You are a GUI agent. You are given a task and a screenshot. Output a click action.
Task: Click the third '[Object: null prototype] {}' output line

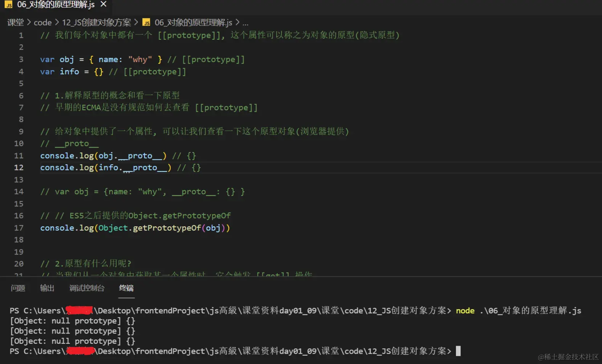72,341
